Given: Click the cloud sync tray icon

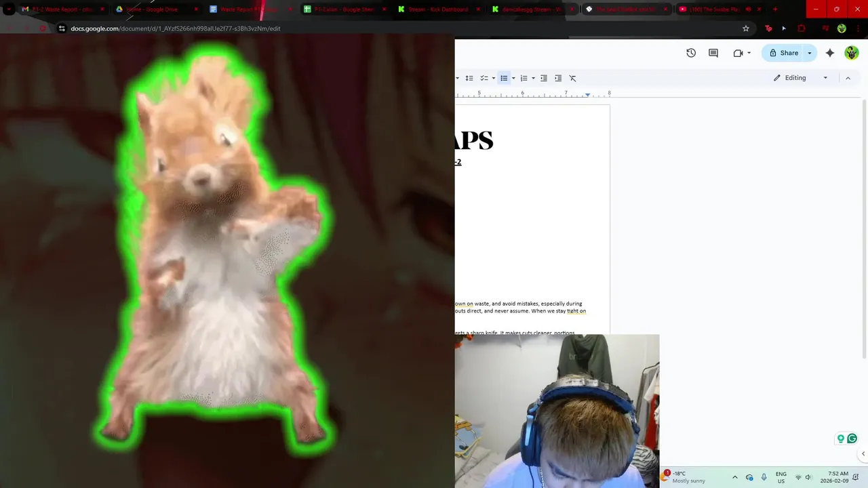Looking at the screenshot, I should pyautogui.click(x=749, y=477).
